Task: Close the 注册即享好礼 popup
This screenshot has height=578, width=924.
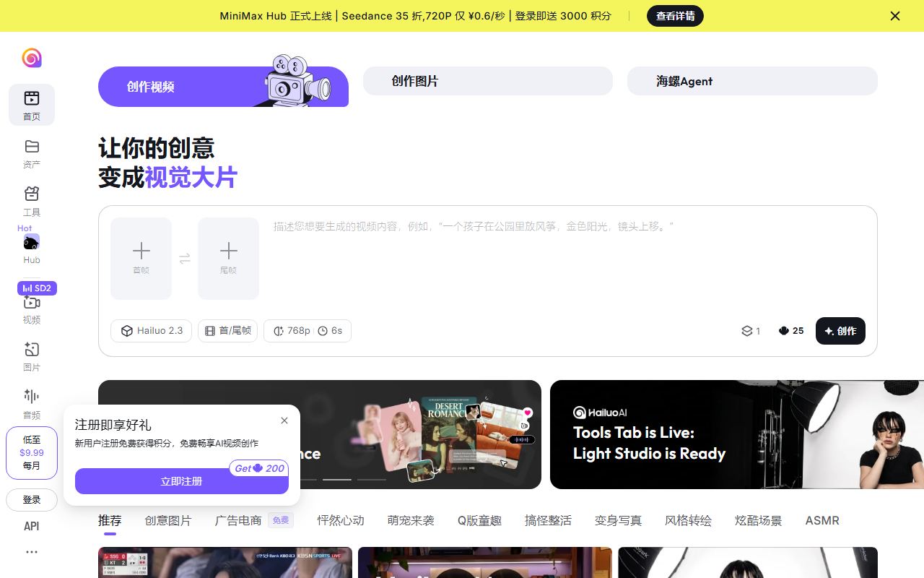Action: 284,420
